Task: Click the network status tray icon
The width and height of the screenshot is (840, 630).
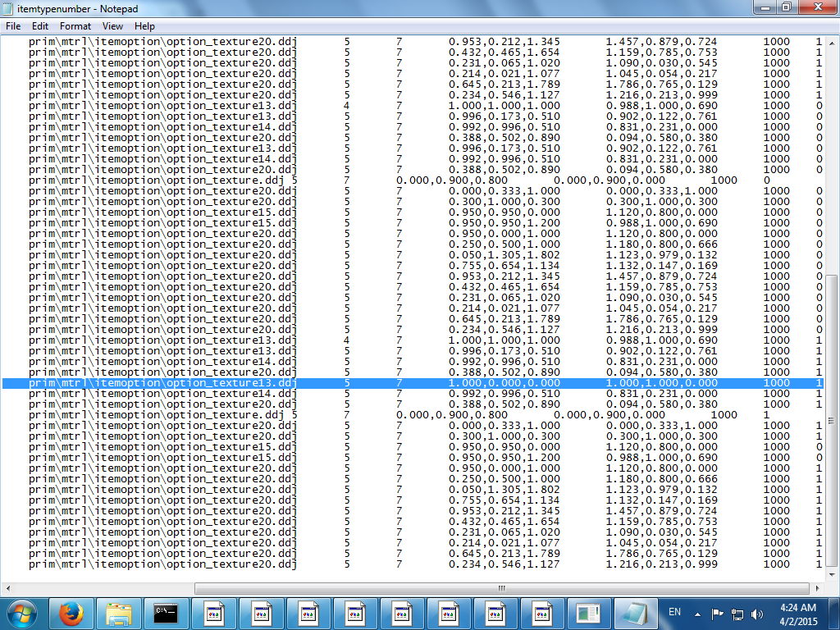Action: tap(737, 613)
